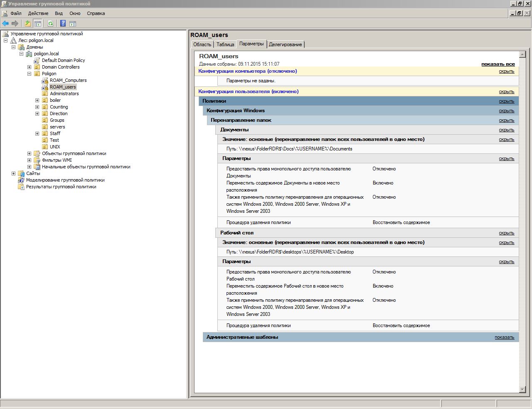
Task: Collapse the poligon.local domain node
Action: tap(21, 54)
